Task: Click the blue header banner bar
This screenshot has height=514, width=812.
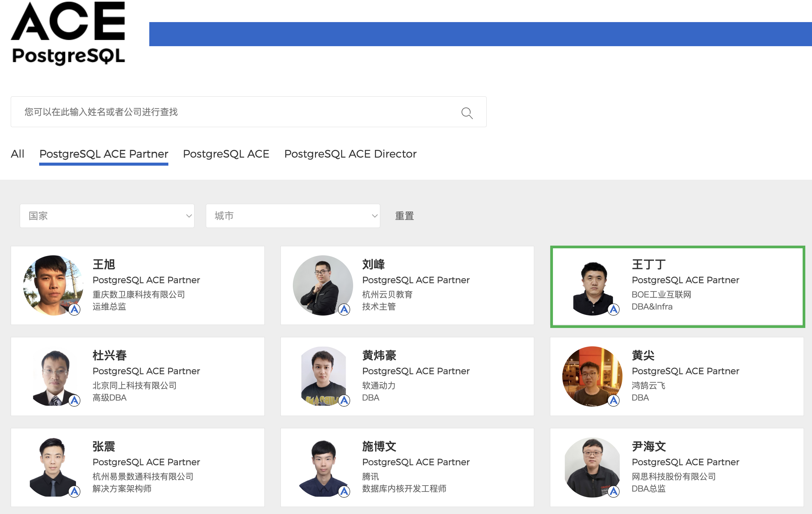Action: [480, 34]
